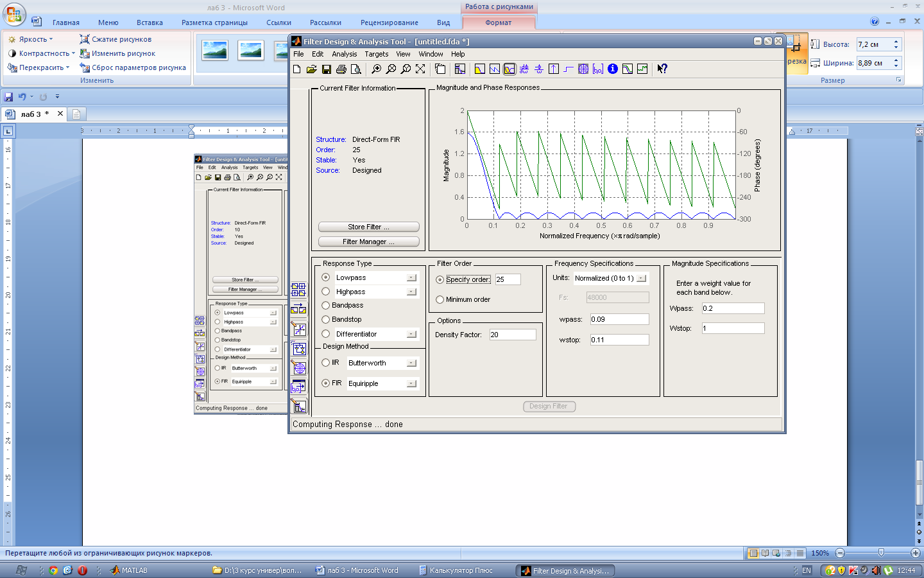This screenshot has height=578, width=924.
Task: Select Differentiator response type radio button
Action: (x=326, y=334)
